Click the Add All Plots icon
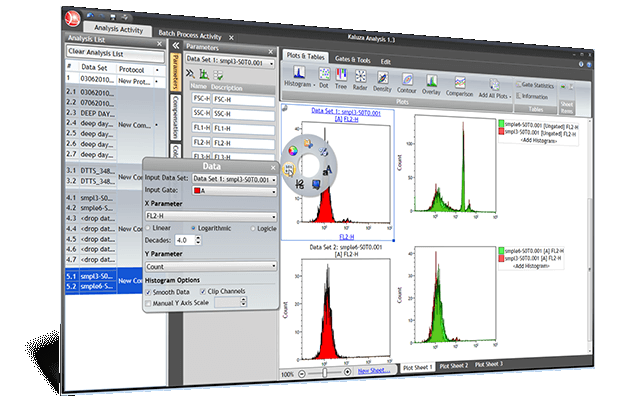 [x=494, y=84]
